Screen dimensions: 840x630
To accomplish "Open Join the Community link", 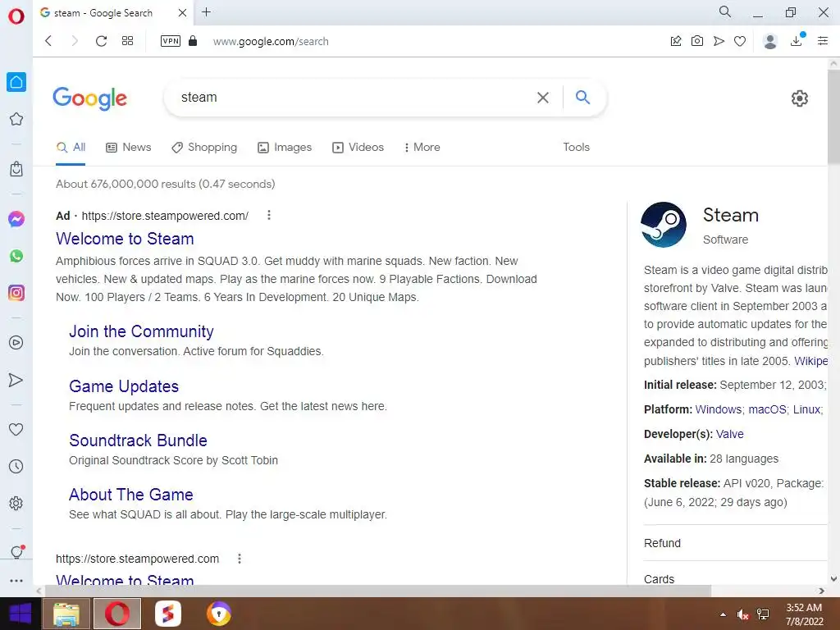I will coord(141,331).
